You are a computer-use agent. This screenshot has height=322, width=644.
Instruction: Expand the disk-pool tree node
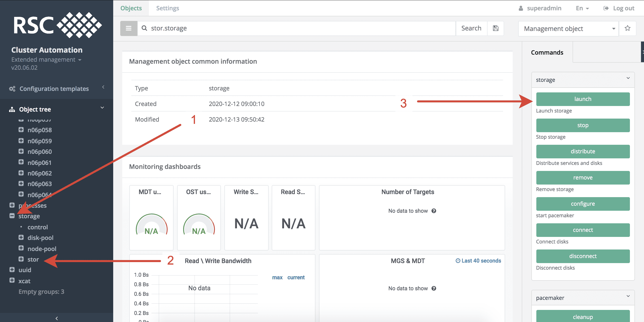coord(21,237)
